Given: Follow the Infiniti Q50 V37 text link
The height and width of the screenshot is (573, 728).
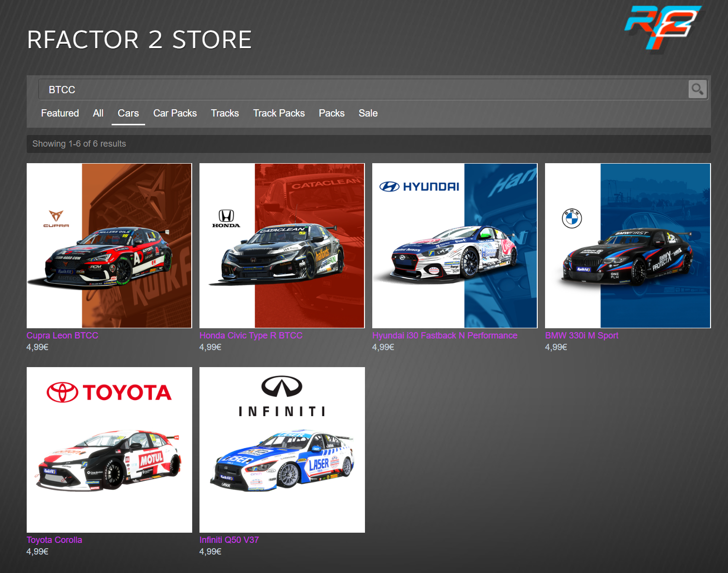Looking at the screenshot, I should click(x=229, y=540).
